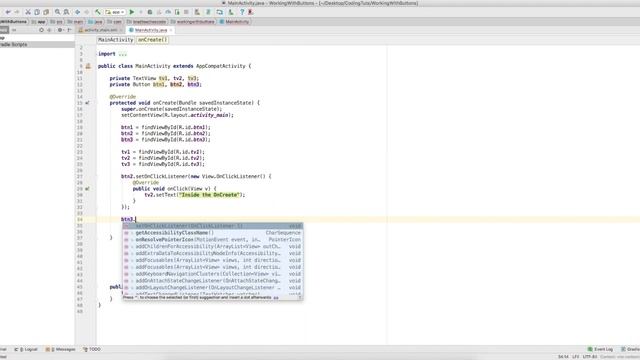The width and height of the screenshot is (640, 360).
Task: Open the Messages tool window
Action: pos(60,349)
